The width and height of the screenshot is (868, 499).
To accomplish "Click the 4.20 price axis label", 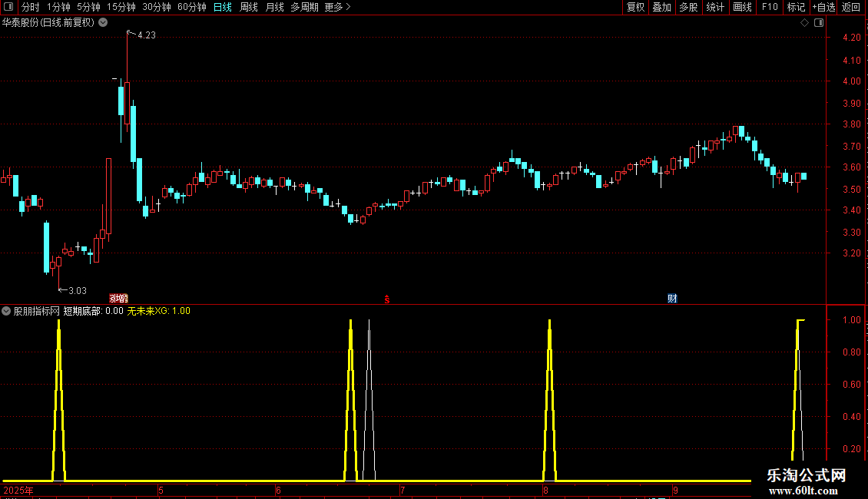I will [x=851, y=38].
